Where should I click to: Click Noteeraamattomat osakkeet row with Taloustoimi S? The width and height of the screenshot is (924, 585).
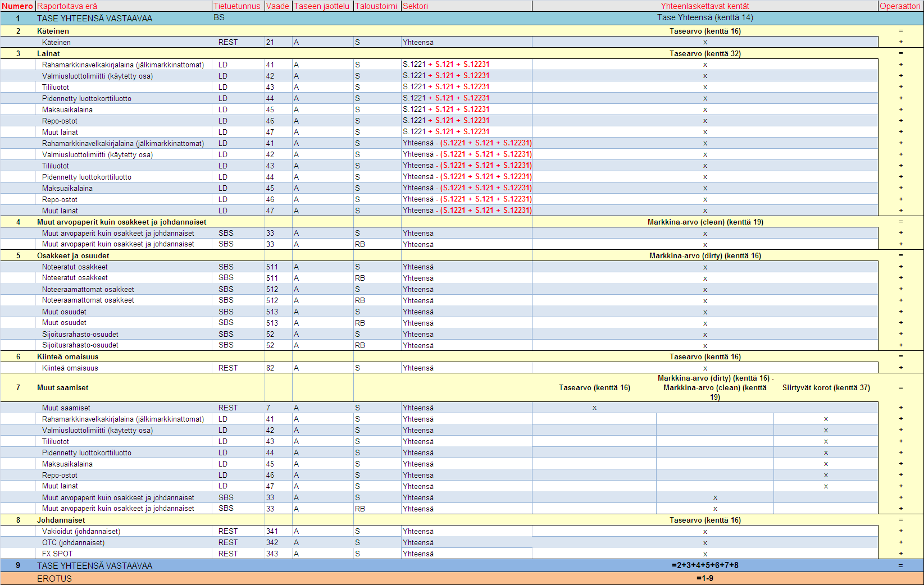(88, 289)
